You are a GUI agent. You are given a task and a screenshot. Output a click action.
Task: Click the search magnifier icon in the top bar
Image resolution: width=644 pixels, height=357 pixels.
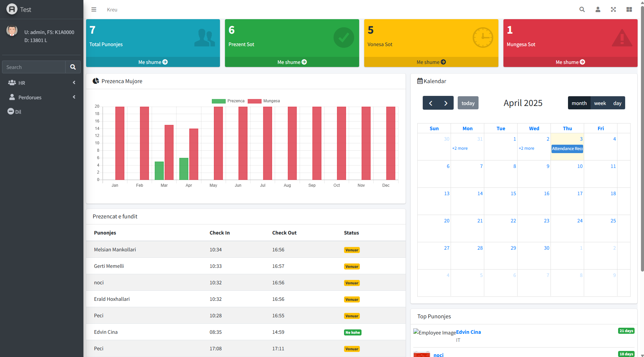(582, 9)
